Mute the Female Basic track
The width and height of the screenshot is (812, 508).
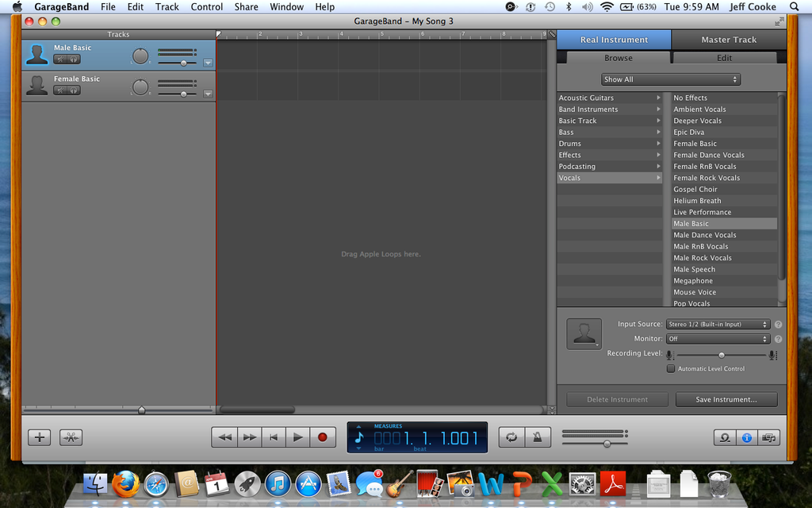60,90
